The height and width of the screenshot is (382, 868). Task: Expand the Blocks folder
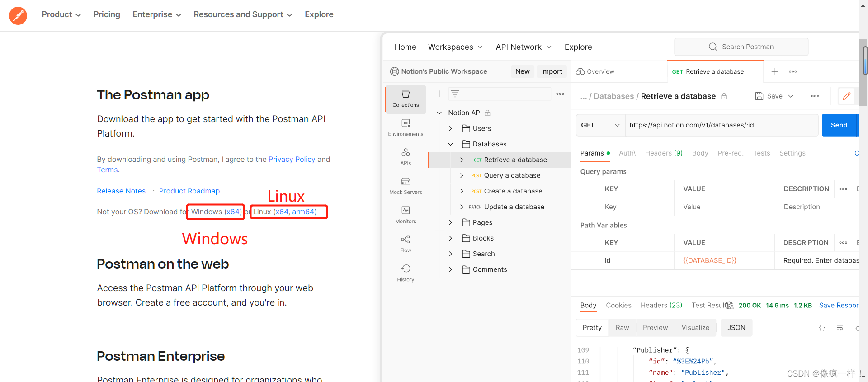tap(450, 238)
